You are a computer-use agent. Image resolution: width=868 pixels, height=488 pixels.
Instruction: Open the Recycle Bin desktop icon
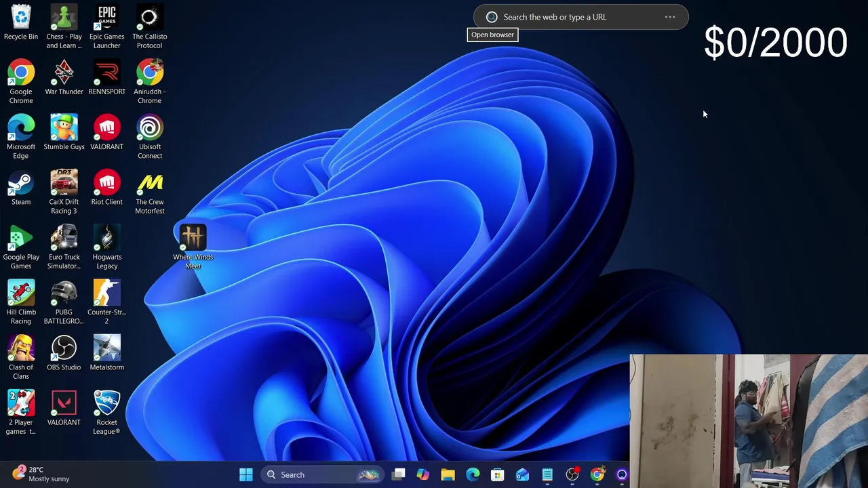[x=21, y=22]
